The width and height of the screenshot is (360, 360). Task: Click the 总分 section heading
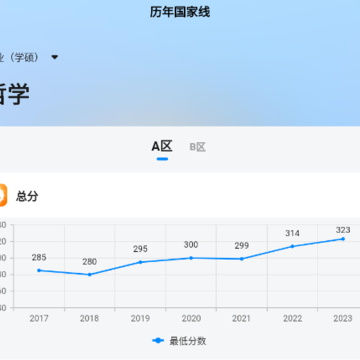click(x=27, y=196)
